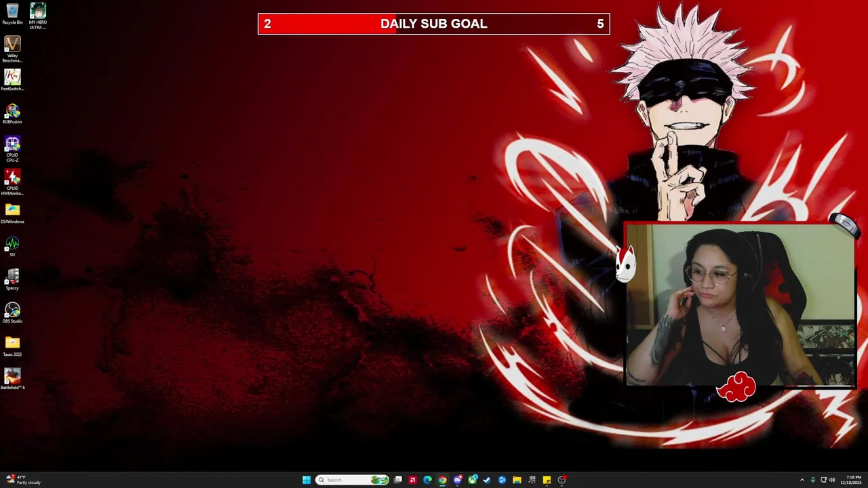This screenshot has width=868, height=488.
Task: Open Discord from the taskbar
Action: [457, 480]
